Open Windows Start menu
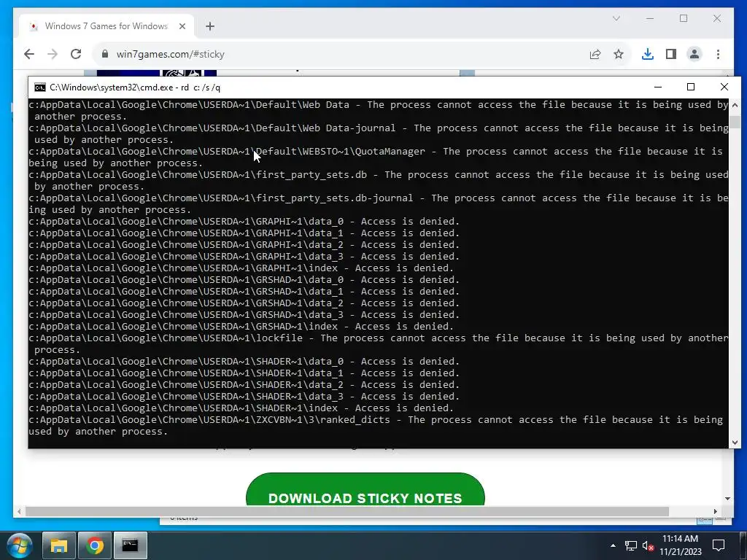Screen dimensions: 747x560 pos(20,545)
